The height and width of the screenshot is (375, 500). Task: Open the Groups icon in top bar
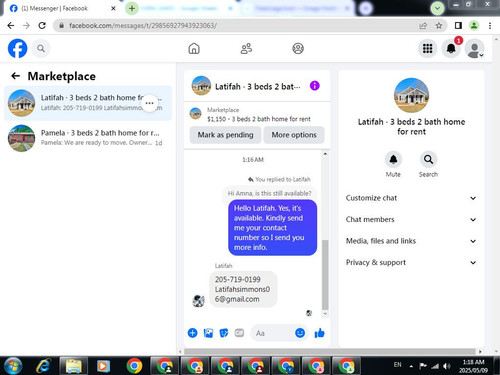point(298,49)
